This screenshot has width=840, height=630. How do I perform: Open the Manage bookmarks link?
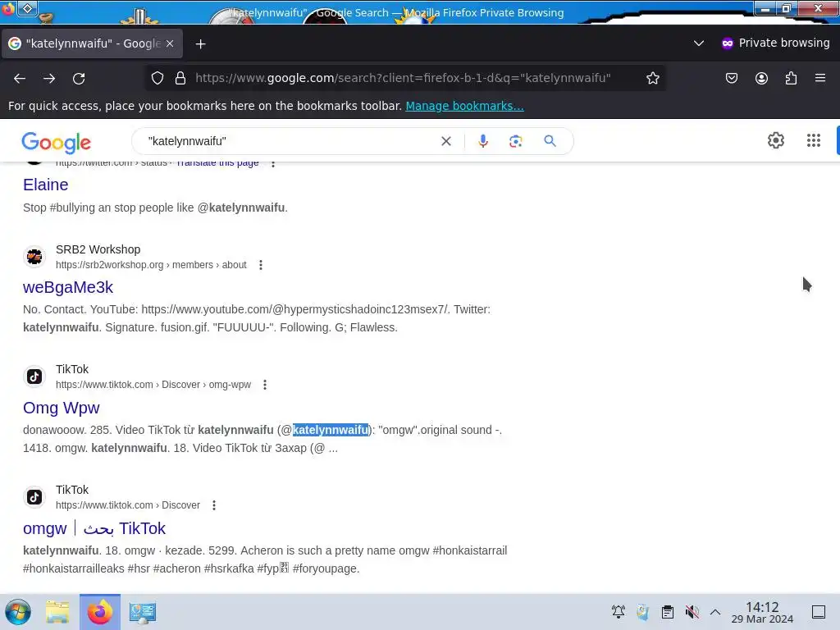[x=464, y=106]
